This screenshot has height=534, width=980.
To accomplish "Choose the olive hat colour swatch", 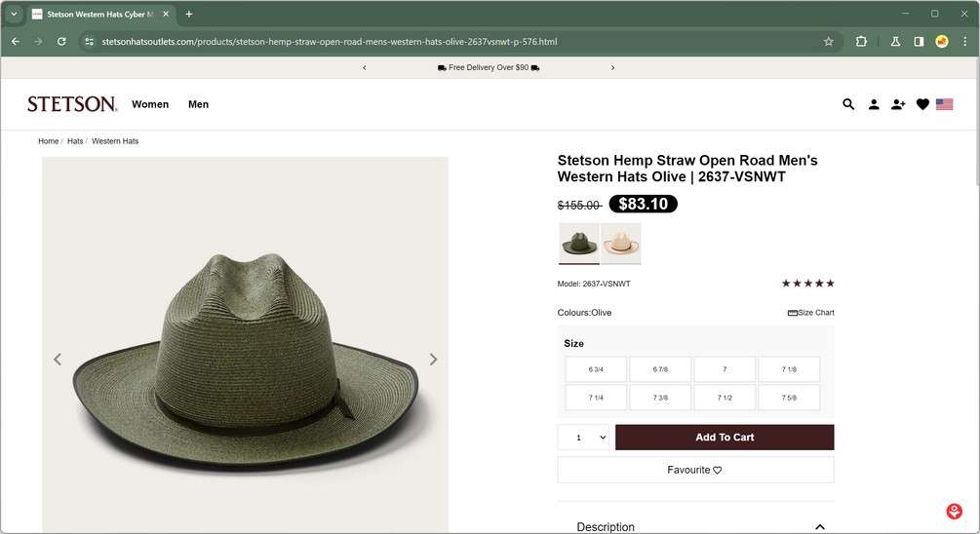I will tap(579, 243).
